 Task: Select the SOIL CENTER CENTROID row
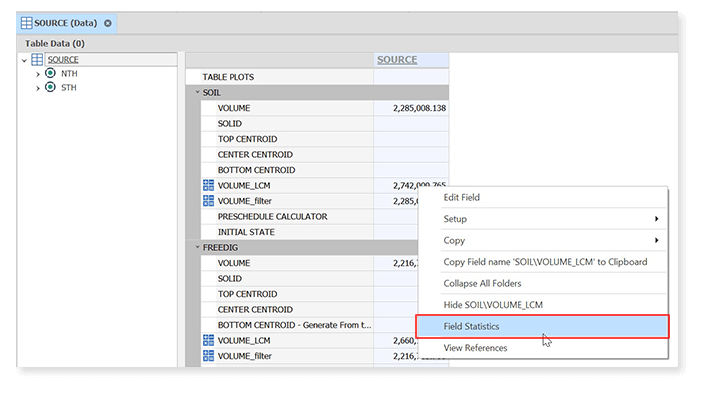(325, 154)
